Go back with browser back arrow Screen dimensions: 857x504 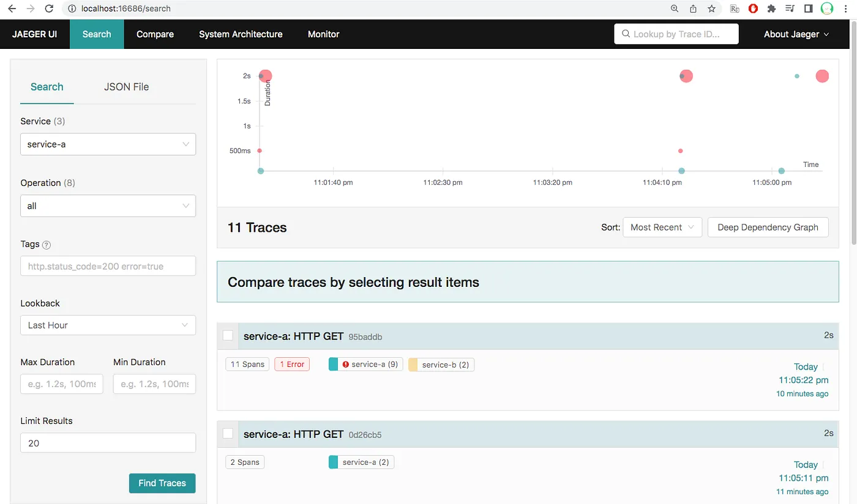pyautogui.click(x=11, y=9)
